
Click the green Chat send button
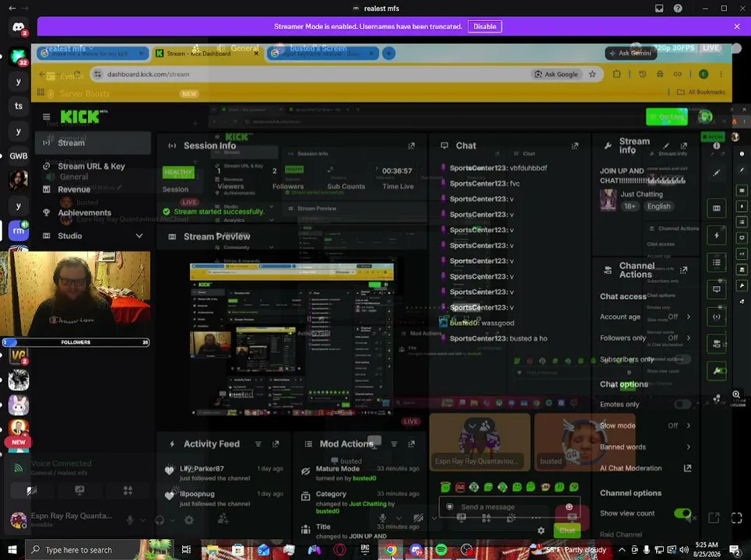pyautogui.click(x=567, y=530)
